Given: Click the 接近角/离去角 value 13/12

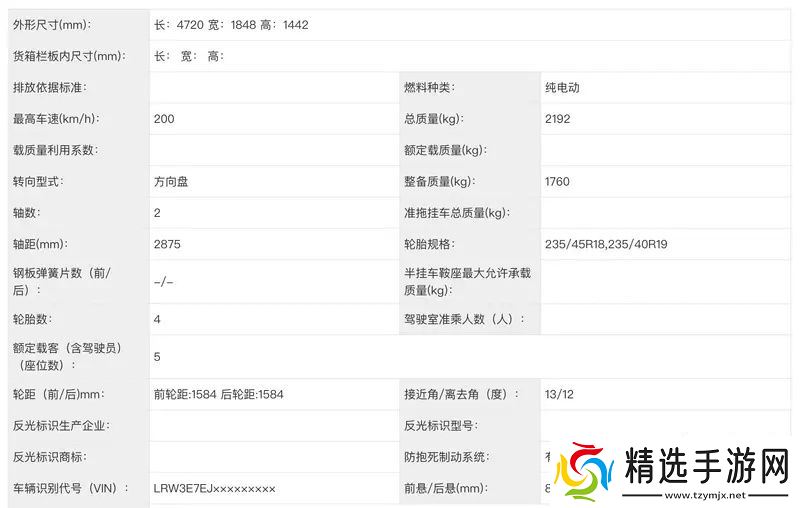Looking at the screenshot, I should point(559,394).
